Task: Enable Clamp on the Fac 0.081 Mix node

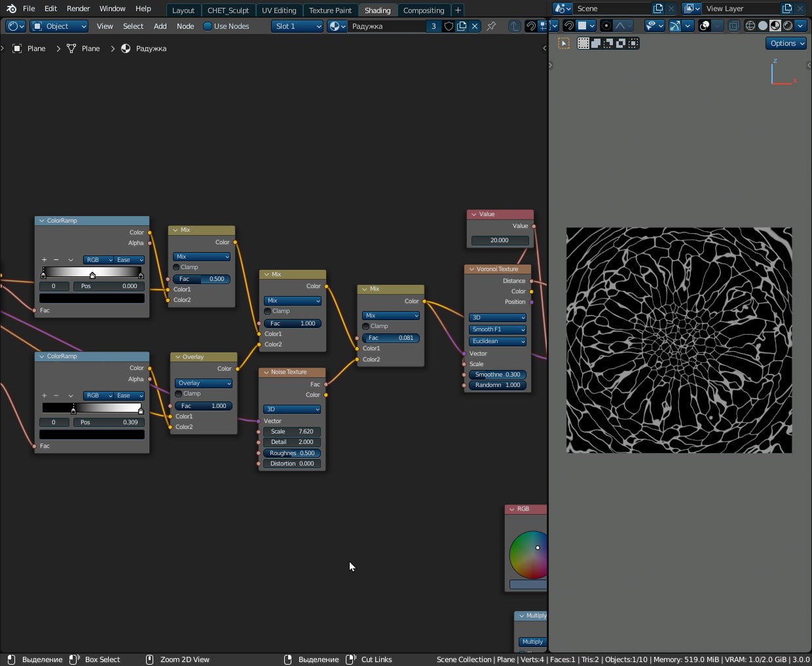Action: (366, 326)
